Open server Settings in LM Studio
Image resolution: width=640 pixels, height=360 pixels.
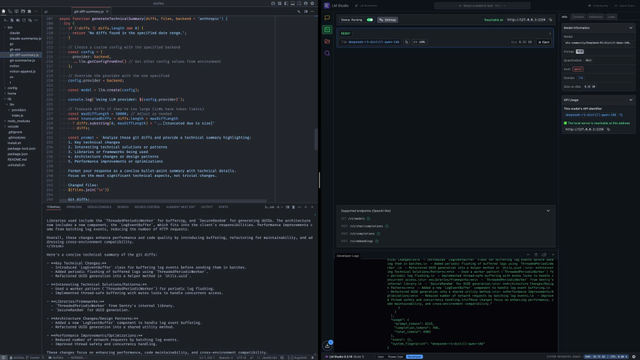point(387,20)
